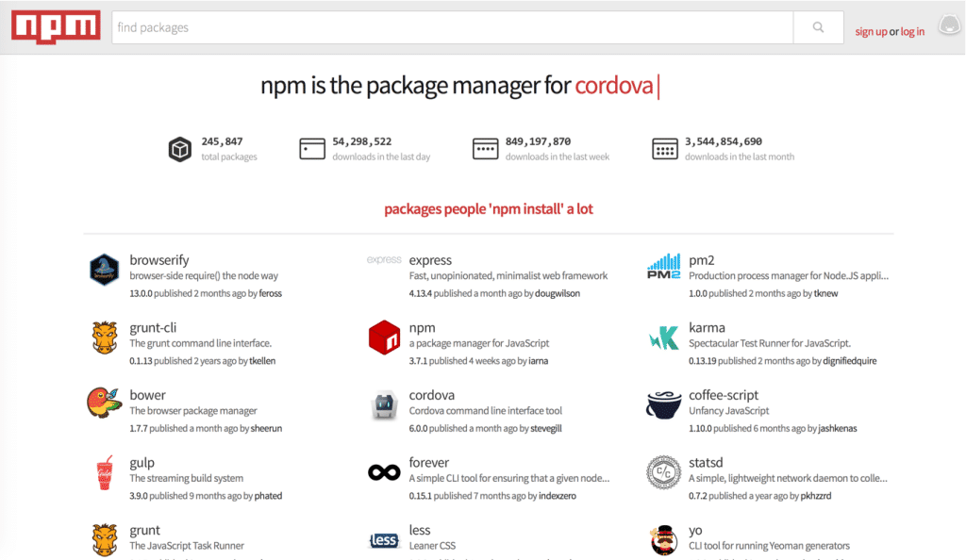The height and width of the screenshot is (560, 966).
Task: Click the search magnifier button
Action: tap(818, 27)
